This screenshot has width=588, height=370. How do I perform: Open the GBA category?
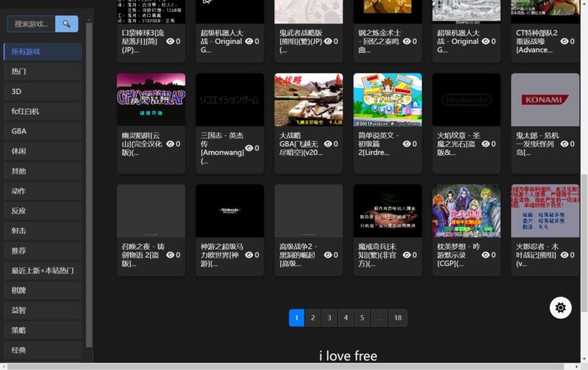43,131
